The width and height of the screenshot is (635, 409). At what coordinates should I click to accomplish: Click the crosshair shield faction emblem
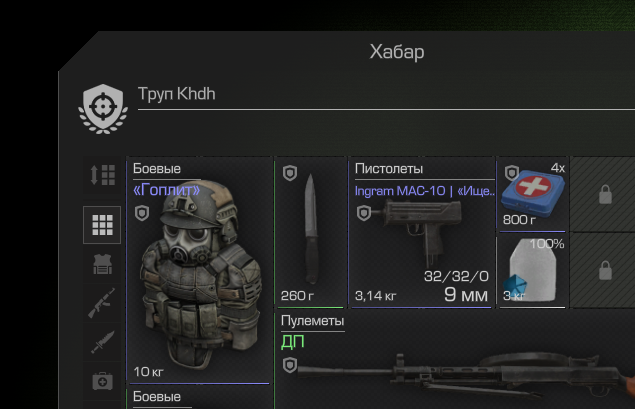pos(103,109)
